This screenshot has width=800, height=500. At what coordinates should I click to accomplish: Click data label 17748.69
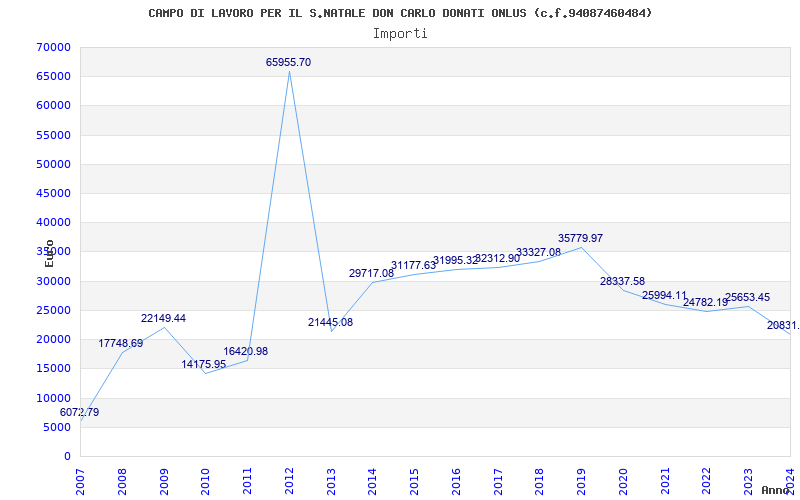tap(120, 343)
